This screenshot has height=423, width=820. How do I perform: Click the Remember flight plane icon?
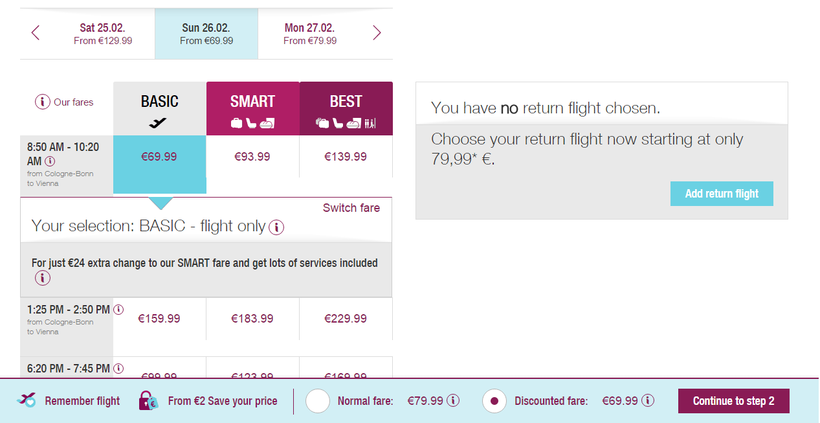click(27, 401)
